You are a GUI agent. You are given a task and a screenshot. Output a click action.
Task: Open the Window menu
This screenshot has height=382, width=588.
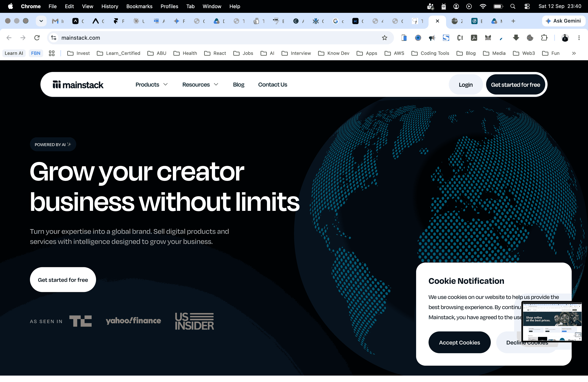[212, 6]
